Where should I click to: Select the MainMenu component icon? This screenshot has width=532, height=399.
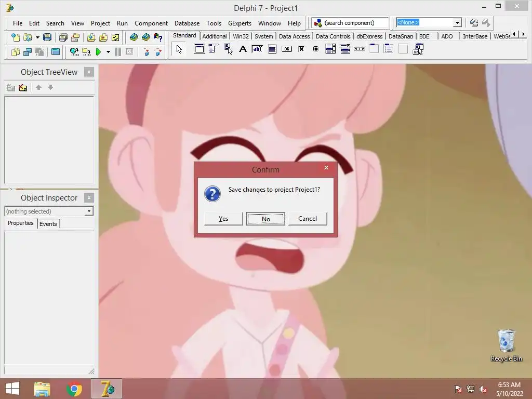(x=214, y=49)
